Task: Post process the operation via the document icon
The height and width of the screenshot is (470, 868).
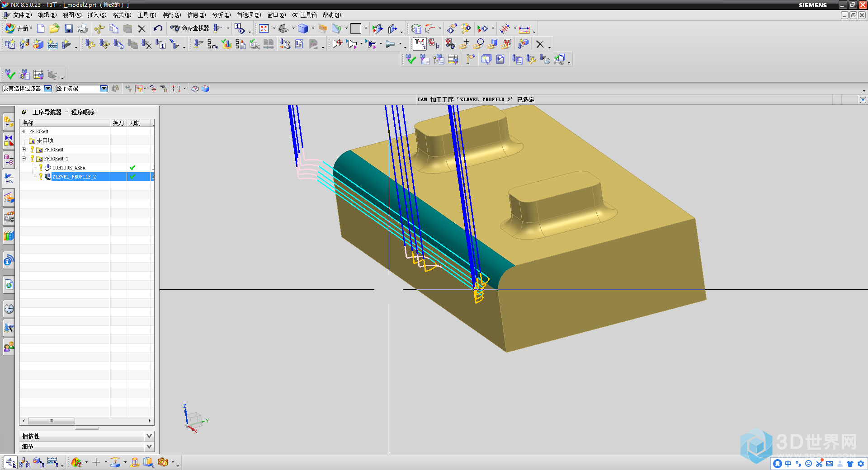Action: [299, 44]
